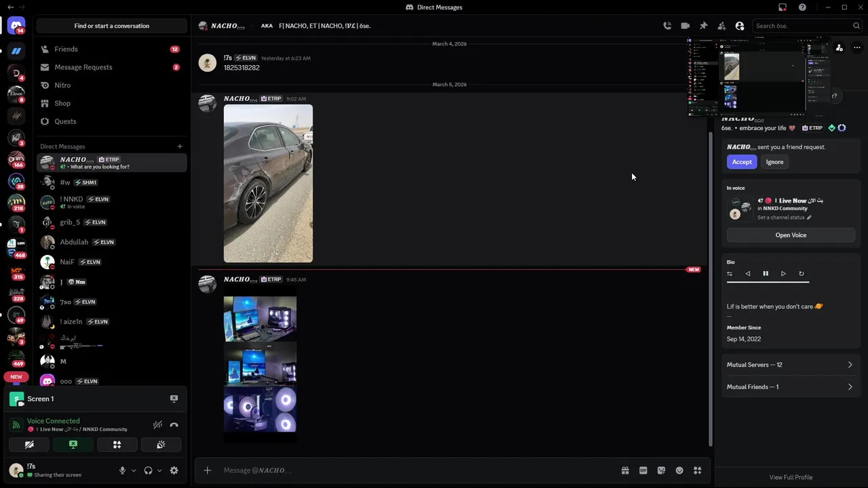Image resolution: width=868 pixels, height=488 pixels.
Task: Open voice connection details signal icon
Action: pyautogui.click(x=16, y=425)
